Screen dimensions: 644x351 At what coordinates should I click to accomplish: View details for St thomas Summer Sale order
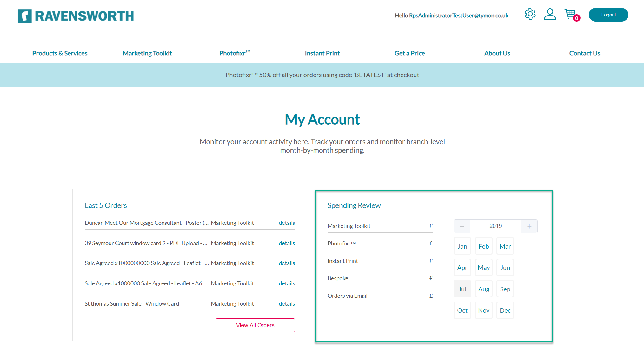point(287,304)
